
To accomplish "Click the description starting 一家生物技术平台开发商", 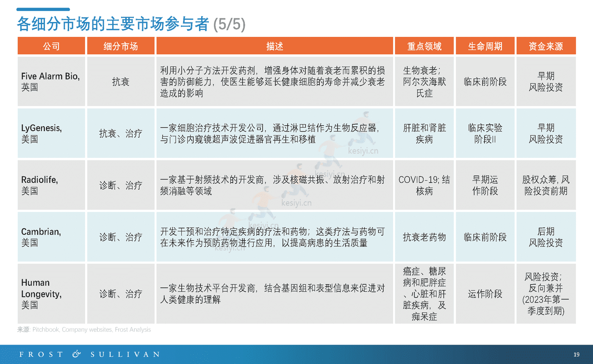I will pos(274,293).
